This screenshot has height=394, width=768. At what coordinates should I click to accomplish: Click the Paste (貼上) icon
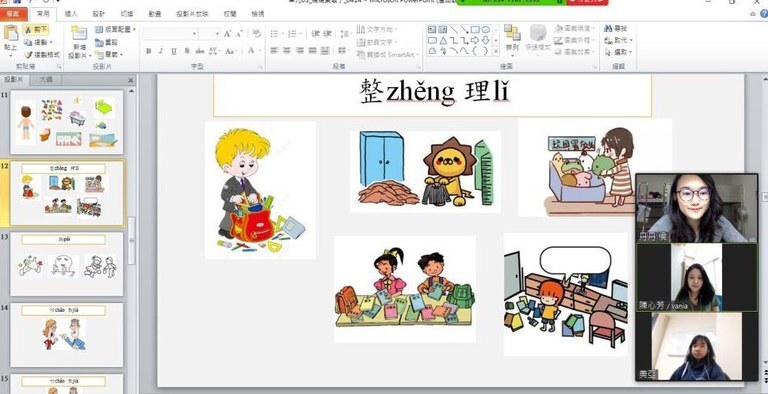(10, 32)
